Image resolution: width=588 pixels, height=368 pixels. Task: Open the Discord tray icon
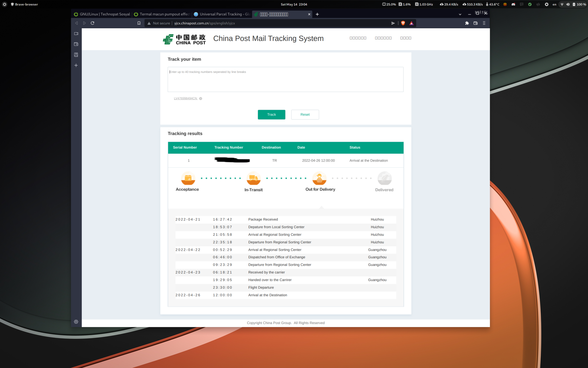(513, 4)
